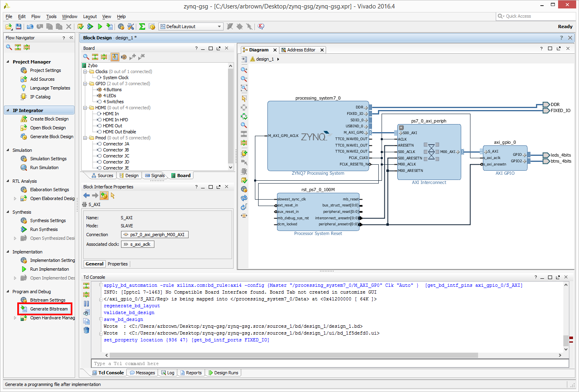The height and width of the screenshot is (392, 579).
Task: Click the back arrow in Block Interface Properties
Action: pos(86,196)
